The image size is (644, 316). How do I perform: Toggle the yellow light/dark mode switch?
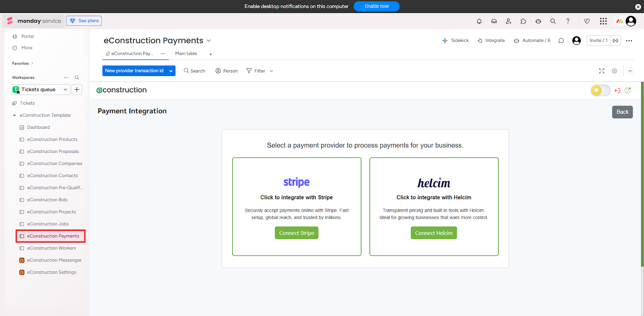point(600,91)
